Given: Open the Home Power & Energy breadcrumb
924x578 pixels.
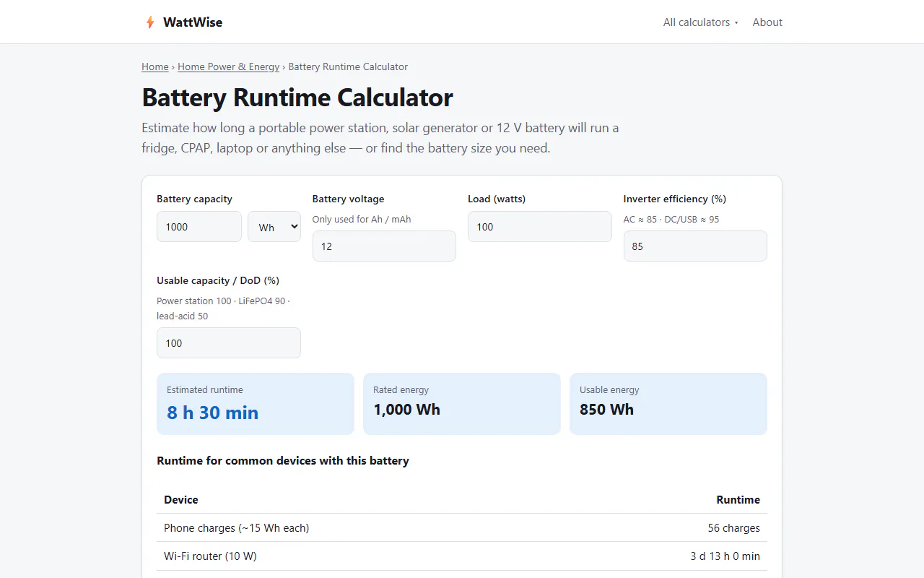Looking at the screenshot, I should click(x=228, y=66).
